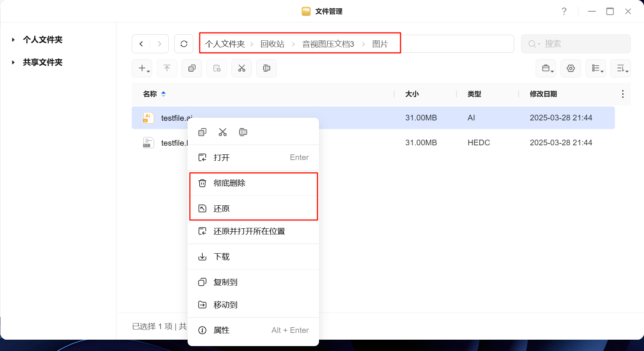Click the cut icon in context menu
Screen dimensions: 644x351
[x=223, y=132]
